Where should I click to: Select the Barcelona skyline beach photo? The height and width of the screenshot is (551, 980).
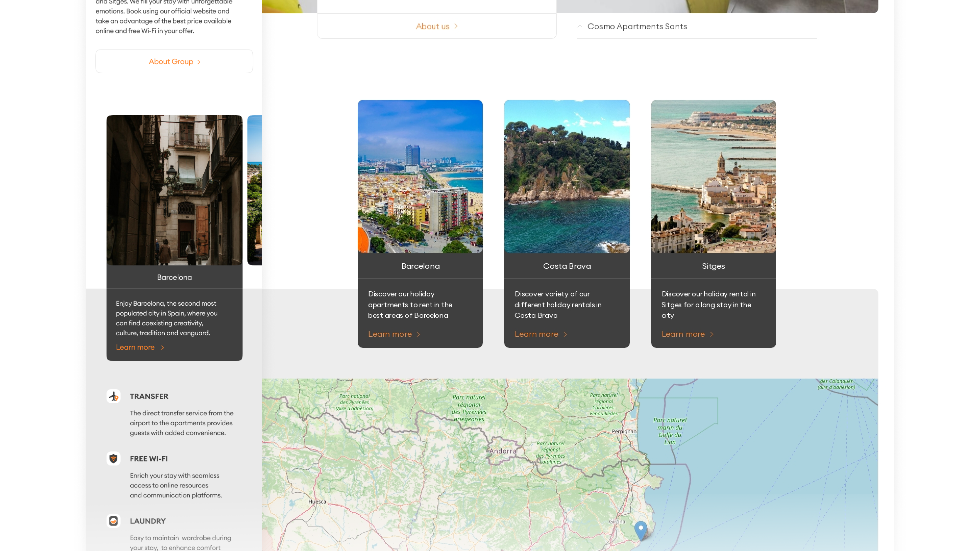coord(420,177)
